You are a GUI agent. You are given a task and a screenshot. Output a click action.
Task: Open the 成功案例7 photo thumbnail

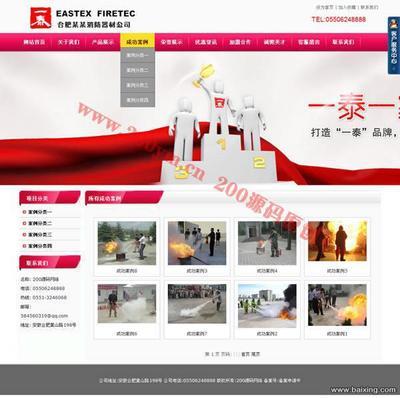point(197,304)
